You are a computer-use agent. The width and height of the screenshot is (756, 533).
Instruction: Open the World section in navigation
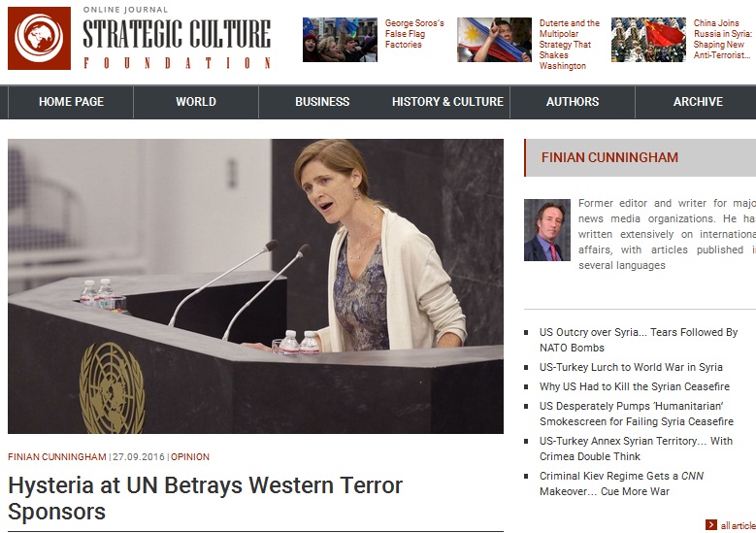(x=196, y=102)
